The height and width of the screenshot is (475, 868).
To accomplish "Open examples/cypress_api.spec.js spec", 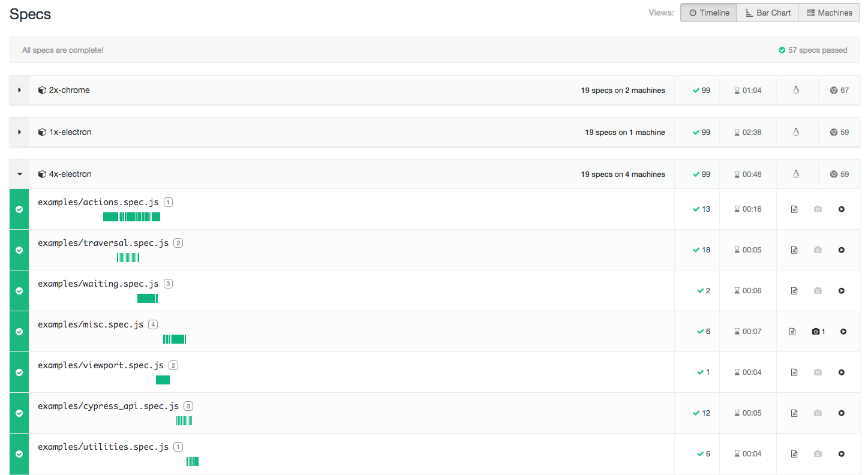I will [108, 406].
